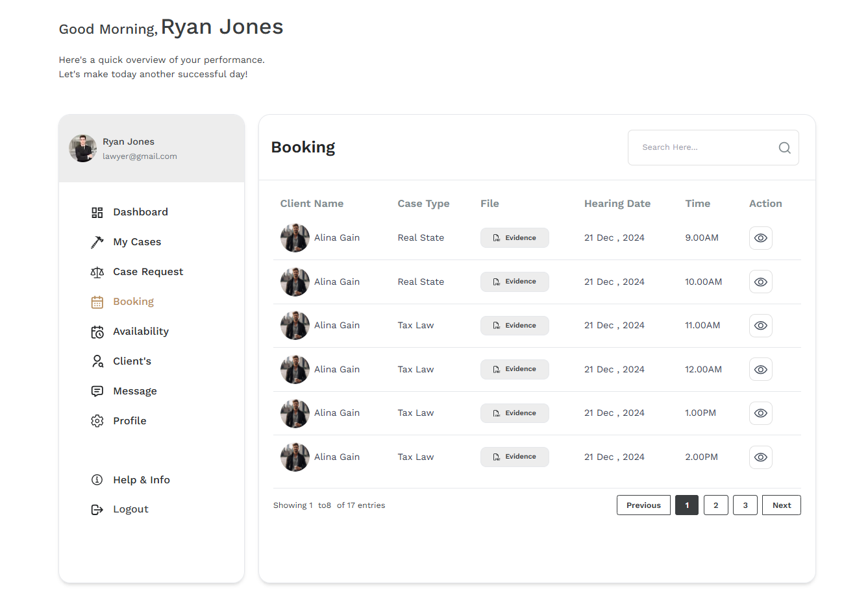Click the Booking calendar icon
Viewport: 868px width, 591px height.
(97, 302)
